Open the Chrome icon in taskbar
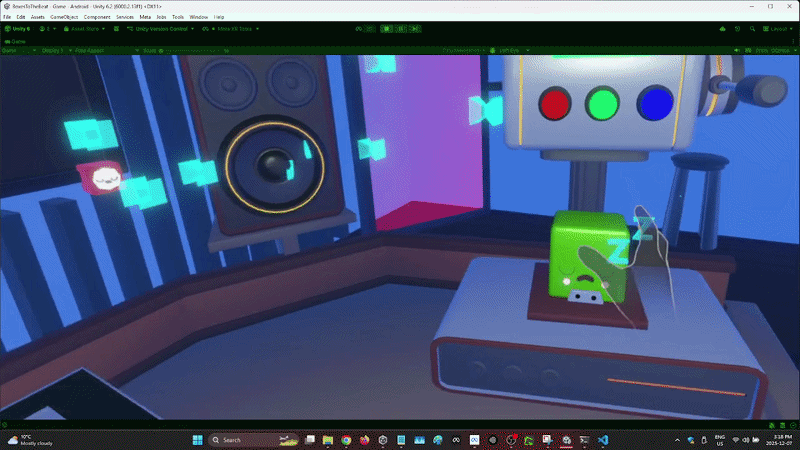 [x=345, y=440]
